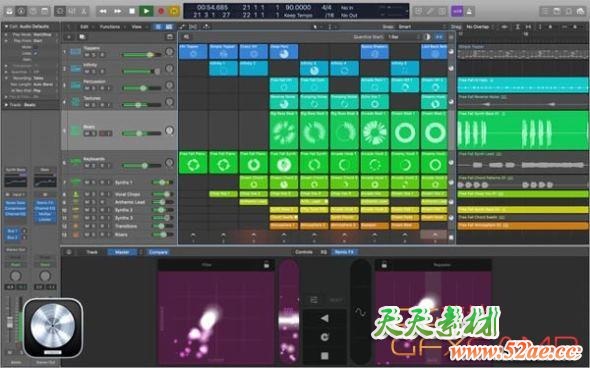Open Smart Controls icon in the control bar
This screenshot has width=590, height=368.
click(x=60, y=11)
